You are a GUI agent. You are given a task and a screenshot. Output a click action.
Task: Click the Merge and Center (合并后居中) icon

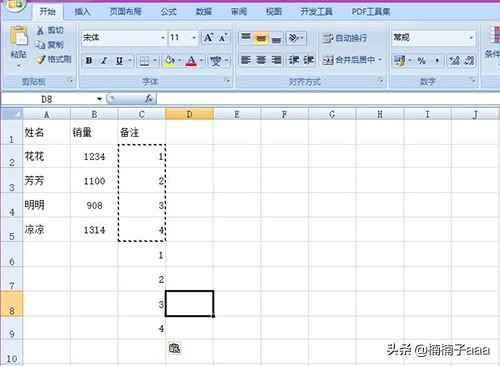[328, 60]
